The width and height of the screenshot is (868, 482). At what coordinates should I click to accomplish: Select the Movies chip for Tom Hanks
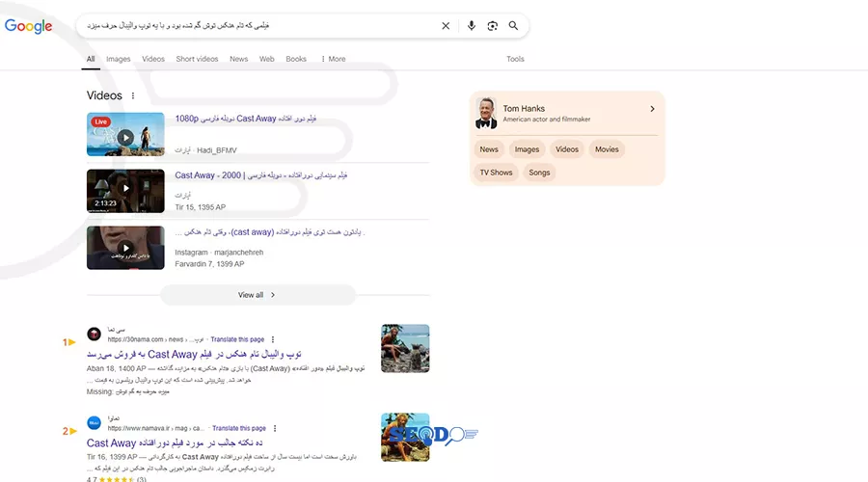point(607,149)
